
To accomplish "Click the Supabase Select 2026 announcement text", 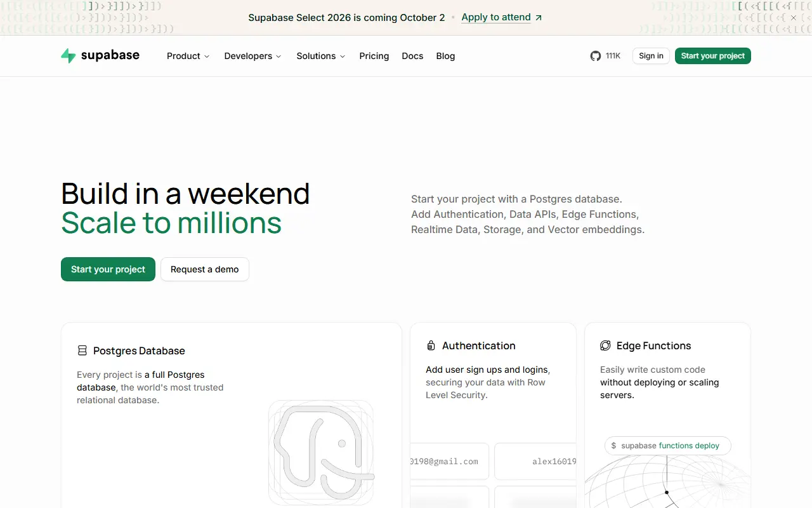I will pyautogui.click(x=346, y=17).
